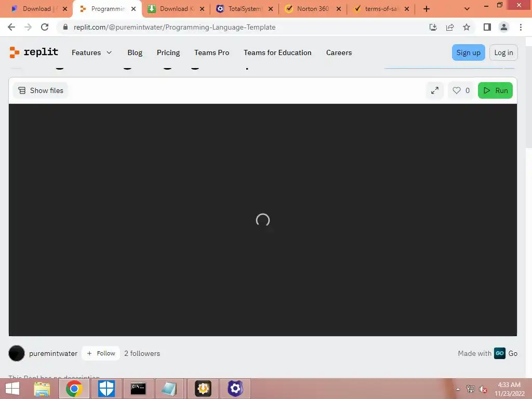Follow puremintwater

[101, 353]
